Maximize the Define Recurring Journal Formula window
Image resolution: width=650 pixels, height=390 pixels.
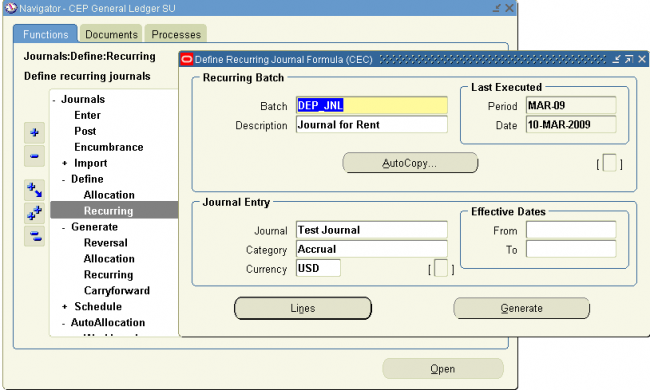pos(629,59)
